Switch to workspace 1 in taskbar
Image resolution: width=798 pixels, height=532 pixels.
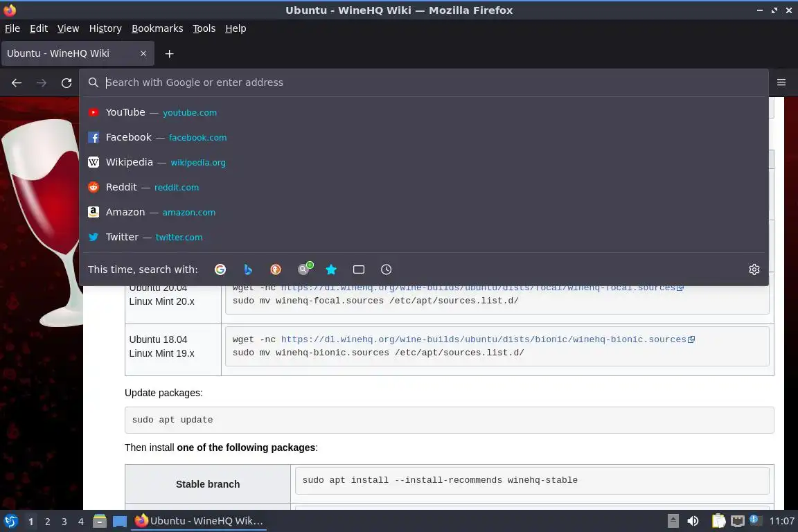[30, 522]
